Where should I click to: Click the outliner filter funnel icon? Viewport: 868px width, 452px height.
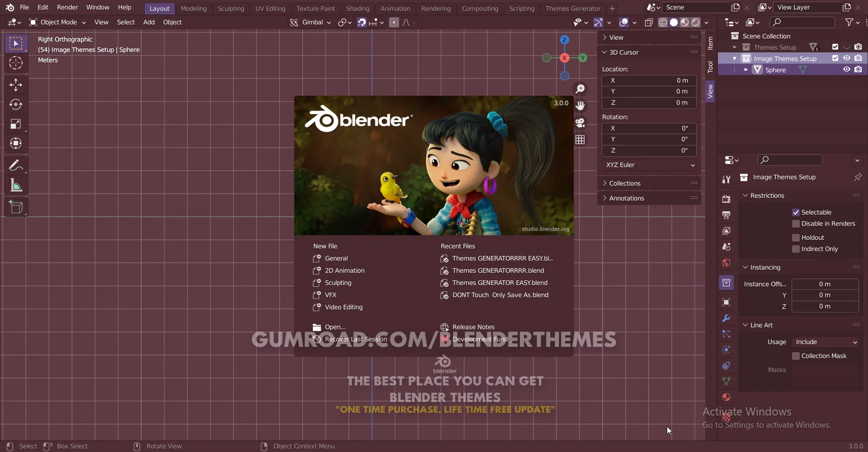pos(850,22)
